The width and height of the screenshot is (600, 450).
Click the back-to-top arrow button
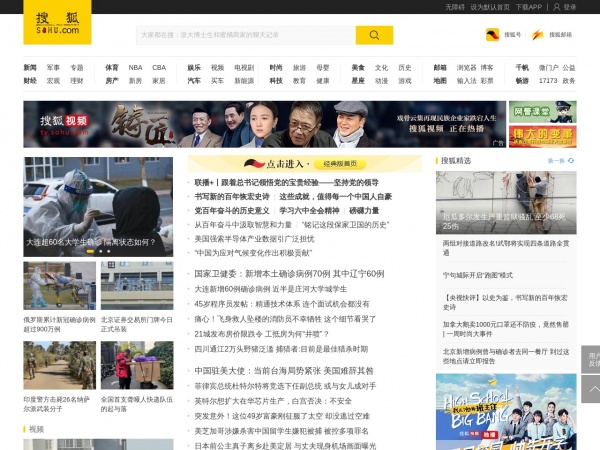tap(591, 389)
